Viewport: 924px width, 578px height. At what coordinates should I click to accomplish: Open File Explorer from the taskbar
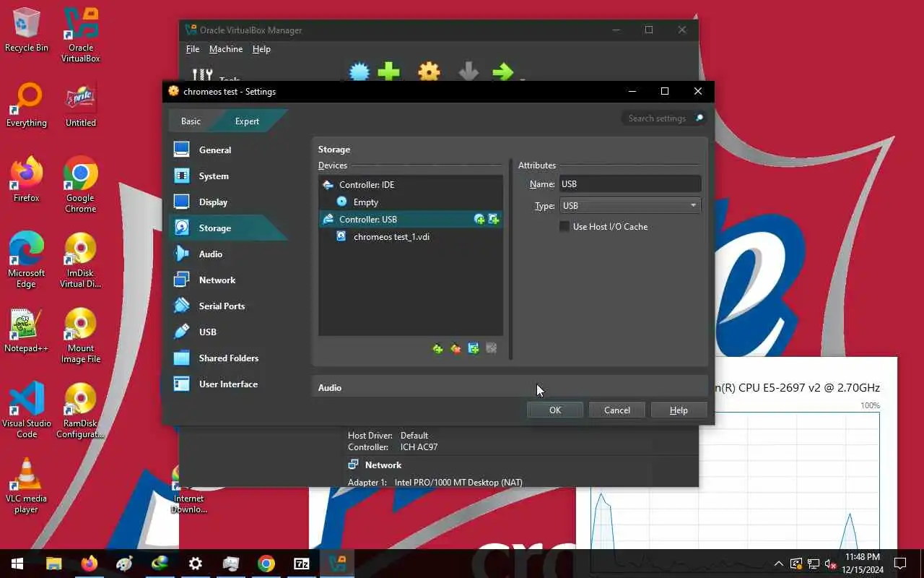pos(54,564)
